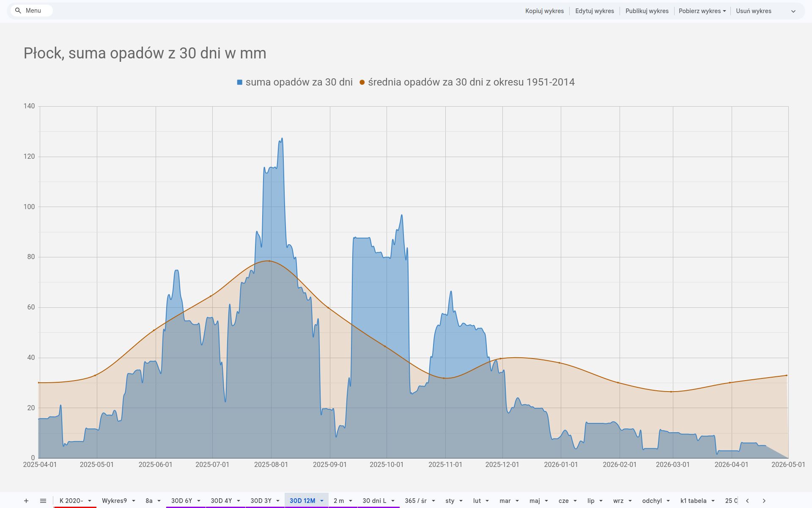Open dropdown arrow on 30D 12M tab

tap(322, 501)
